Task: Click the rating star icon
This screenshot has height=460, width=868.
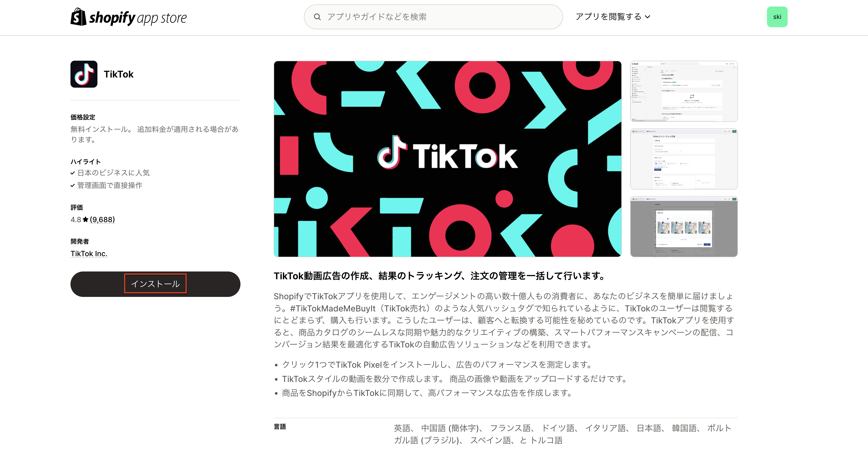Action: (x=86, y=220)
